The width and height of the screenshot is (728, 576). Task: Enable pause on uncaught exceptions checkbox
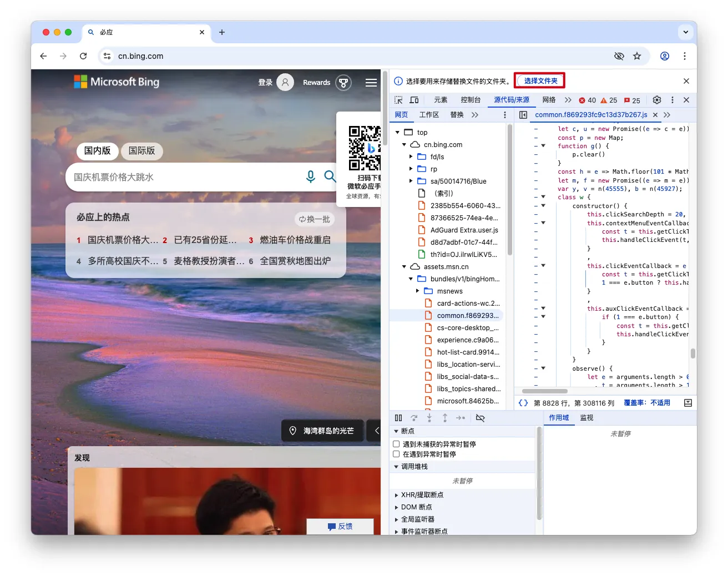(x=396, y=444)
